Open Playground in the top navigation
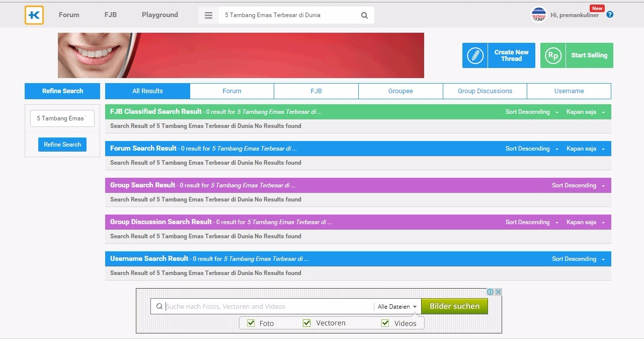 (x=160, y=15)
